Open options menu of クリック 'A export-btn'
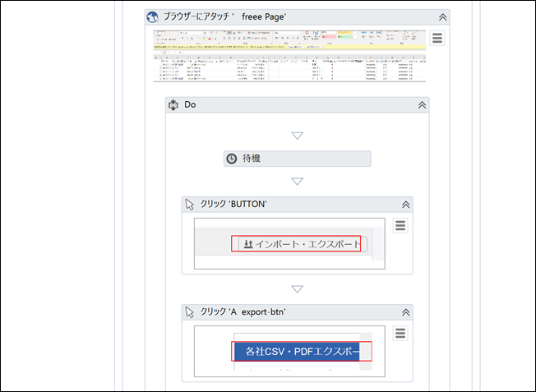536x392 pixels. pyautogui.click(x=400, y=333)
